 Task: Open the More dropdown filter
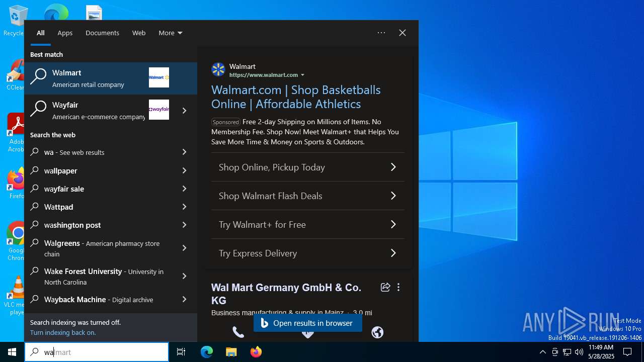[171, 33]
